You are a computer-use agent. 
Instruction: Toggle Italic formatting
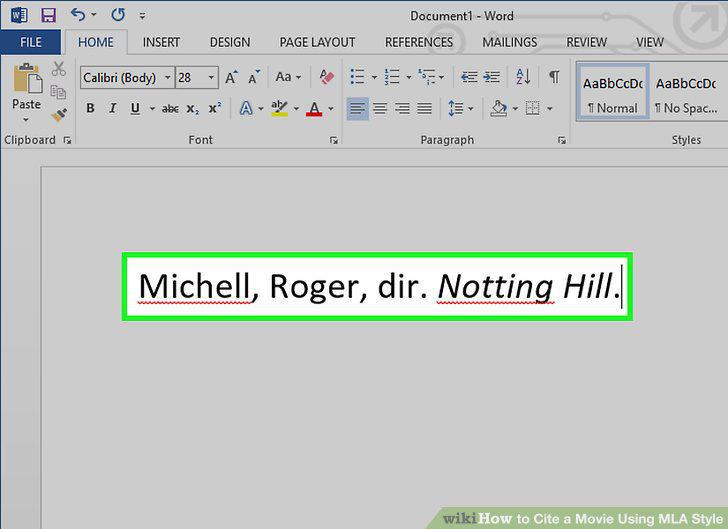pyautogui.click(x=112, y=109)
